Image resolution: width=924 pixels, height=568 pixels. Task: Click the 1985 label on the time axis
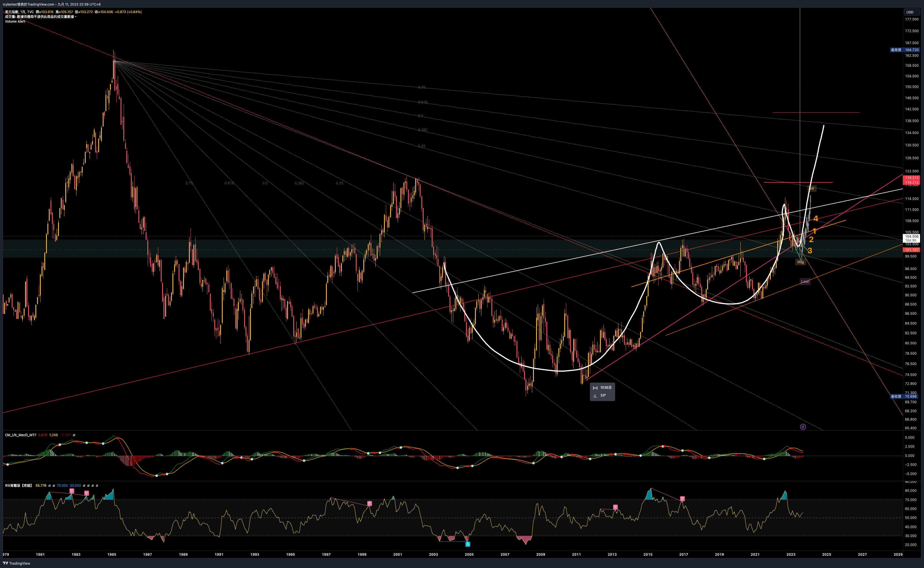[112, 555]
